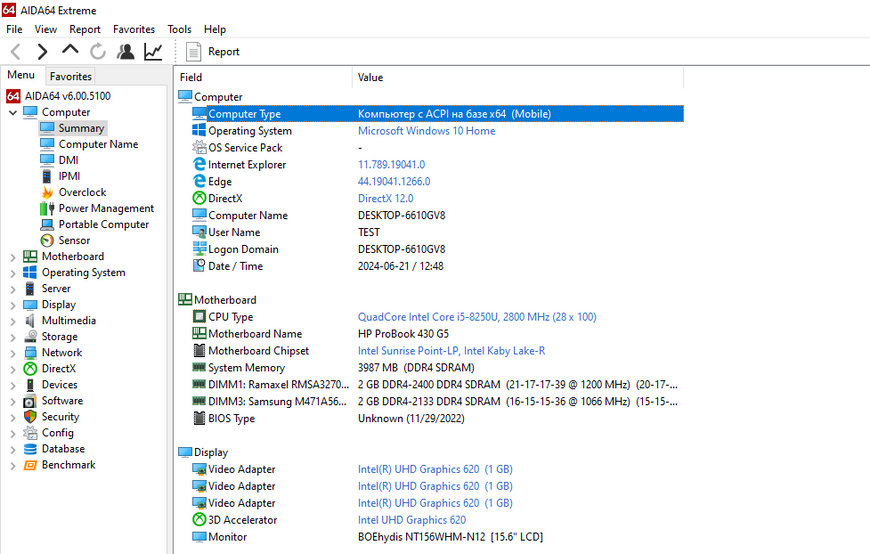The height and width of the screenshot is (554, 870).
Task: Open the Tools menu
Action: 179,29
